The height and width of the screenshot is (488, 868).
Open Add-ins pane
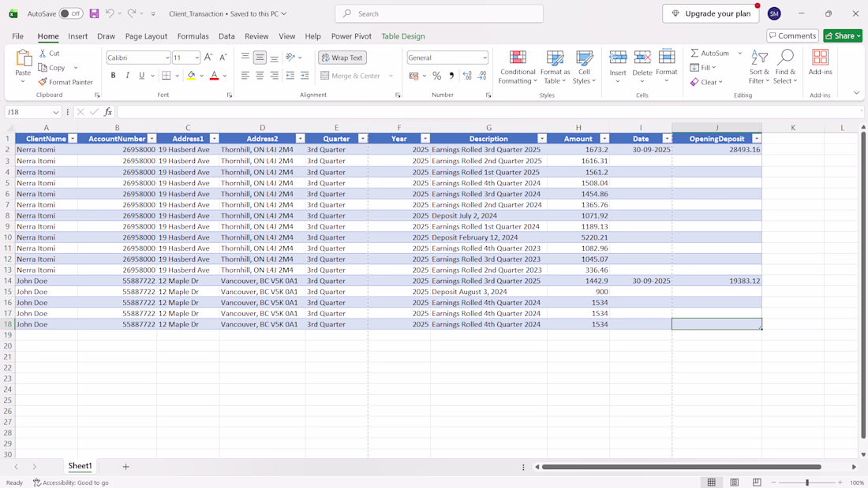[x=820, y=62]
